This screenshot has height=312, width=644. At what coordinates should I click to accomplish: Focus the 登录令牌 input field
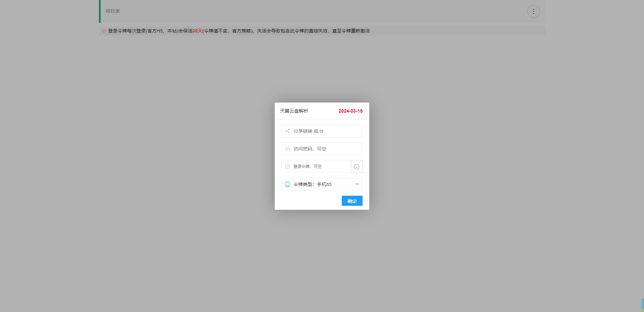(316, 167)
